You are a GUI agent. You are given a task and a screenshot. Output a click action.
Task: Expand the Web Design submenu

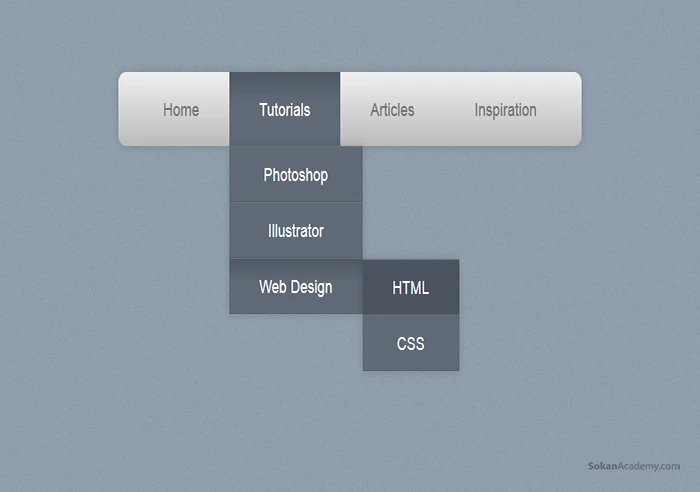[x=295, y=287]
